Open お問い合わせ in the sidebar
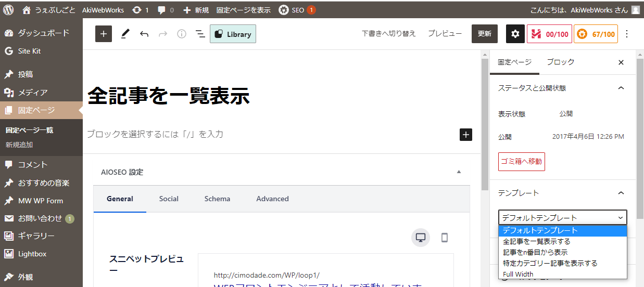 [41, 218]
